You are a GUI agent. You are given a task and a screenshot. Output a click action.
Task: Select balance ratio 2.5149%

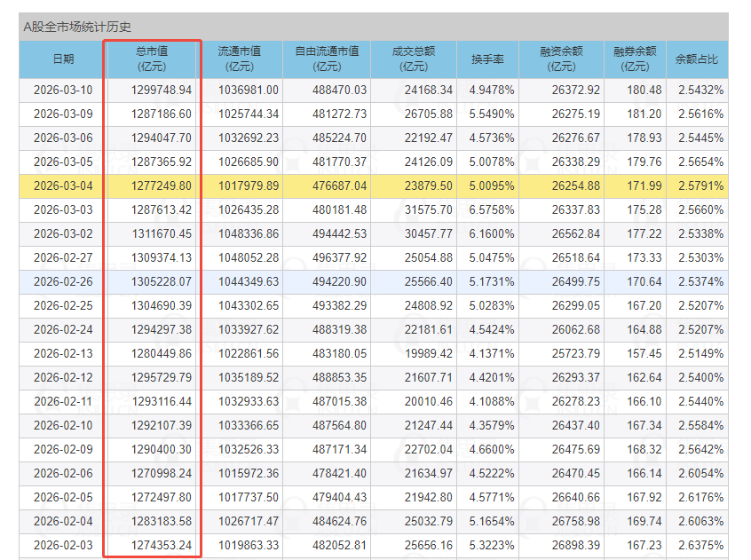[700, 353]
